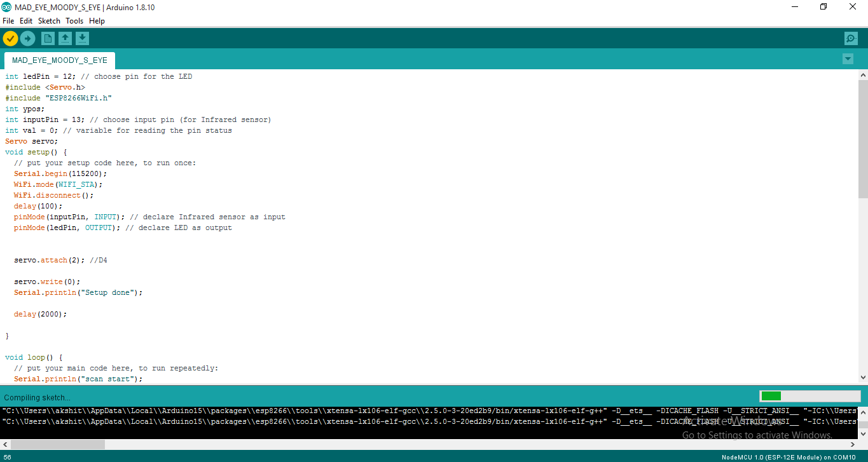Click the window title "MAD_EYE_MOODY_S_EYE | Arduino 1.8.10"
Screen dimensions: 868x462
[x=85, y=8]
